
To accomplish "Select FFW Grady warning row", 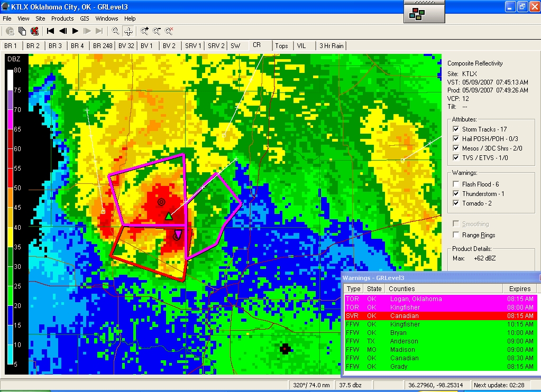I will pyautogui.click(x=440, y=367).
